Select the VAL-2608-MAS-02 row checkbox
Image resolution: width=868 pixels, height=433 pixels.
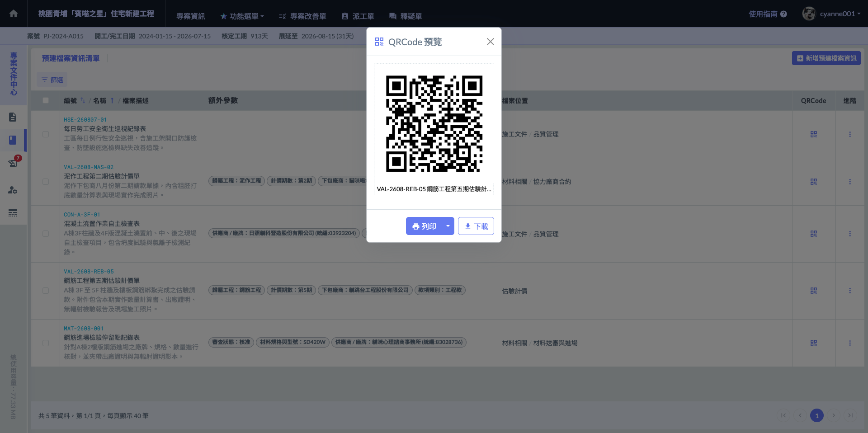point(46,182)
